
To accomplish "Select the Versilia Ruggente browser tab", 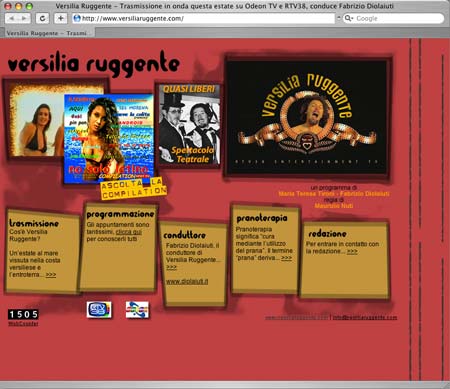I will pos(48,33).
